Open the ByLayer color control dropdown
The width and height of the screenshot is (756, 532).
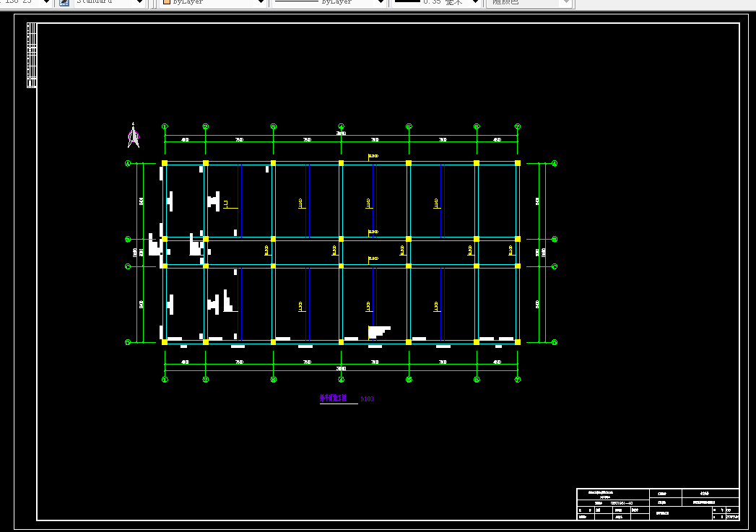coord(213,2)
